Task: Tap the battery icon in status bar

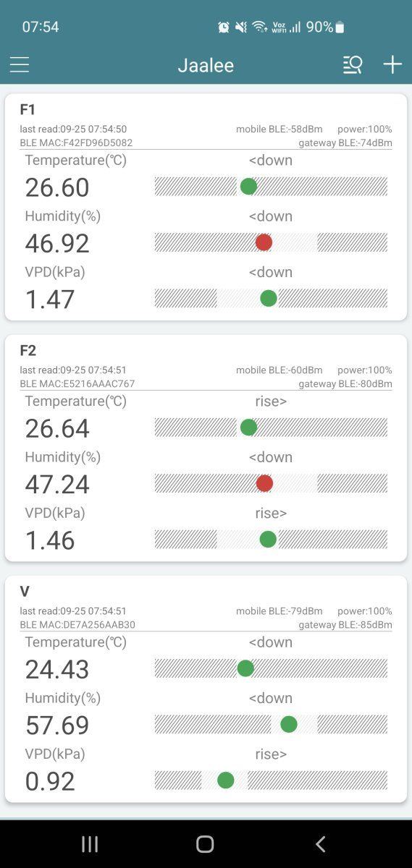Action: pyautogui.click(x=340, y=27)
